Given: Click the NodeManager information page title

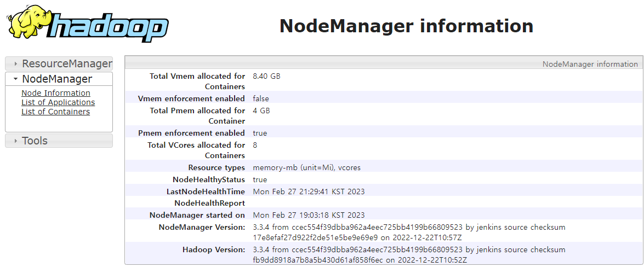Looking at the screenshot, I should 406,26.
